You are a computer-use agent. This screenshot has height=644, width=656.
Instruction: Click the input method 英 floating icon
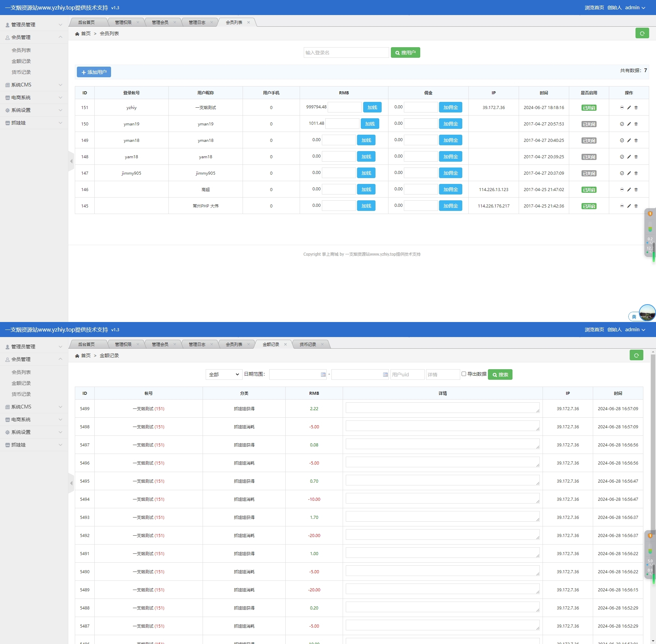[x=634, y=317]
